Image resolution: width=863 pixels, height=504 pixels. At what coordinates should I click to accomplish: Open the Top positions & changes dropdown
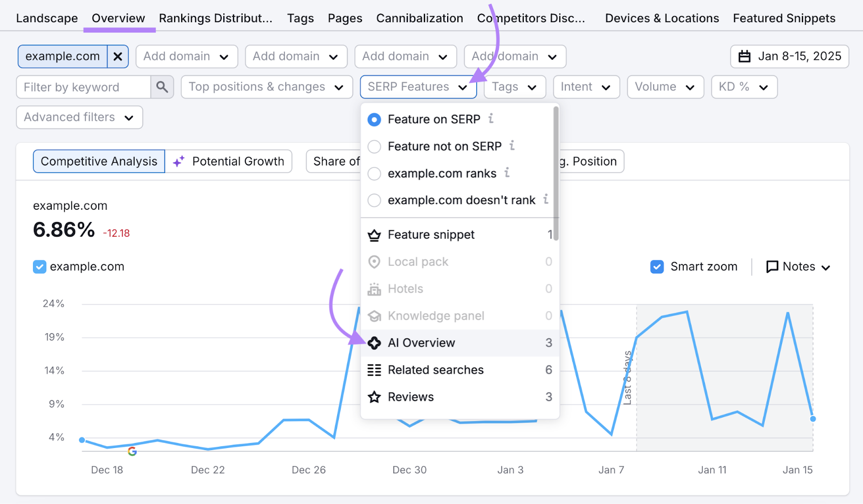[266, 87]
